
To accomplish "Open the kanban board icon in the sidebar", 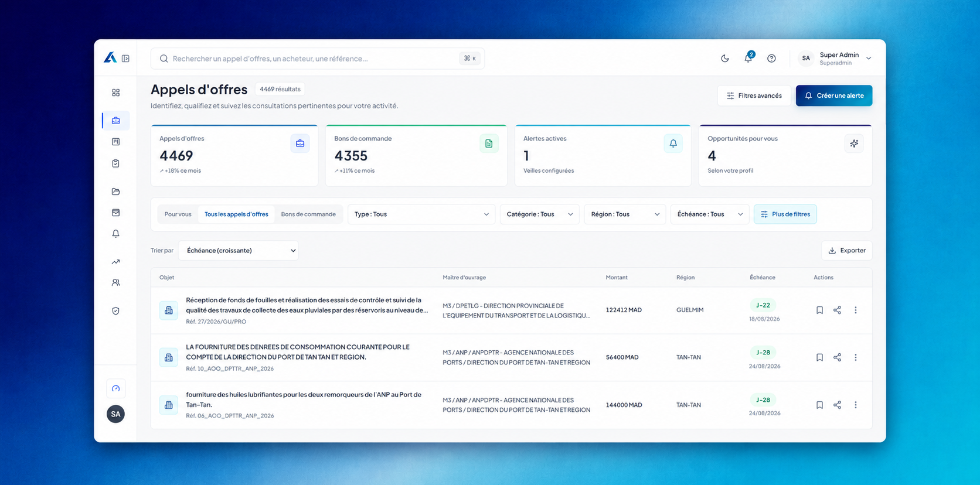I will coord(115,142).
